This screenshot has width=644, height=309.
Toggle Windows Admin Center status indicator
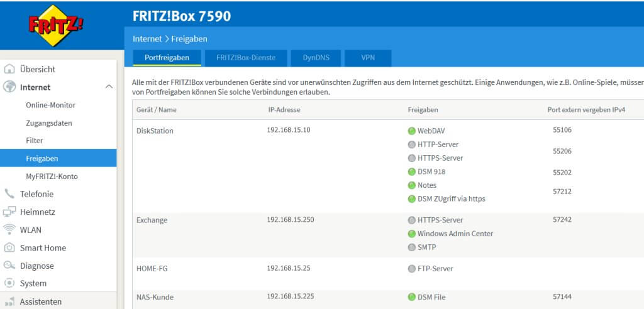pyautogui.click(x=411, y=234)
